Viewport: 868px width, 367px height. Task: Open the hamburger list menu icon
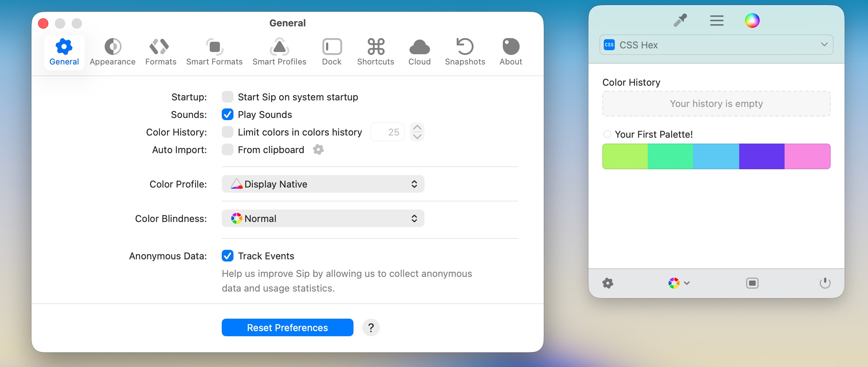pyautogui.click(x=717, y=21)
